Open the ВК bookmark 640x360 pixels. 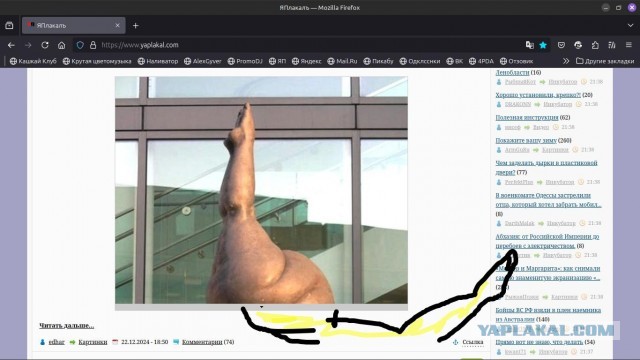[x=455, y=61]
